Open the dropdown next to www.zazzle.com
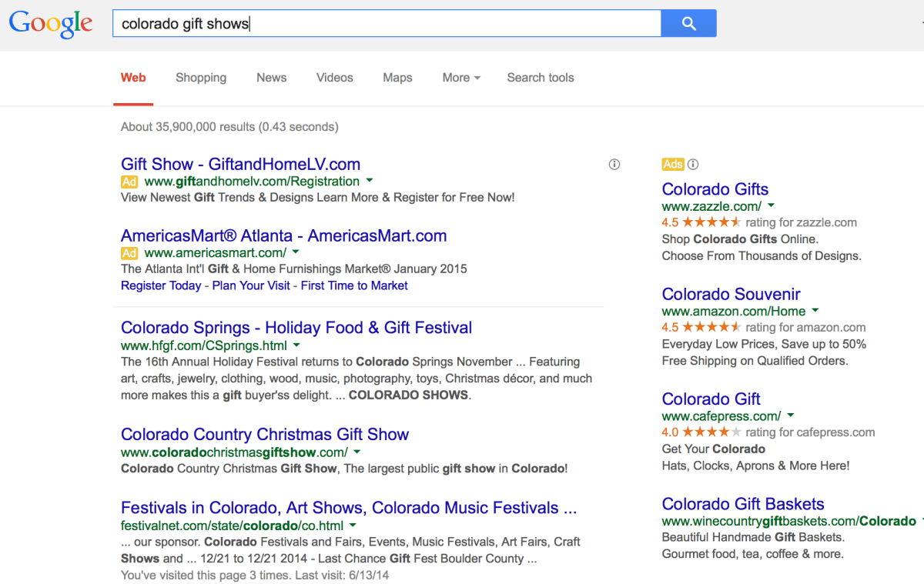The image size is (924, 584). tap(771, 205)
